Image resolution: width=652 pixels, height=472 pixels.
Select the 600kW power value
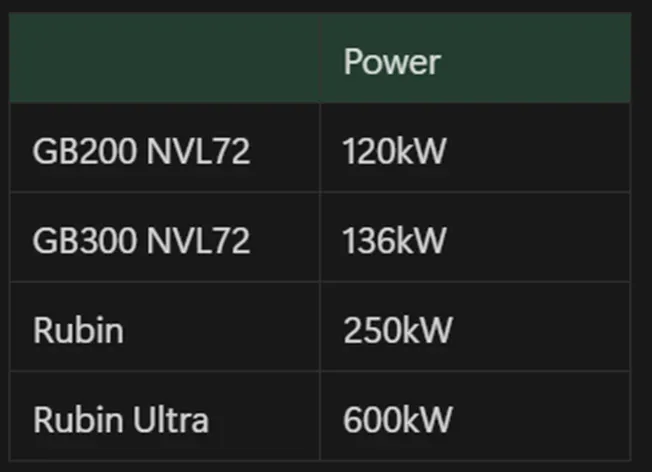click(x=397, y=419)
